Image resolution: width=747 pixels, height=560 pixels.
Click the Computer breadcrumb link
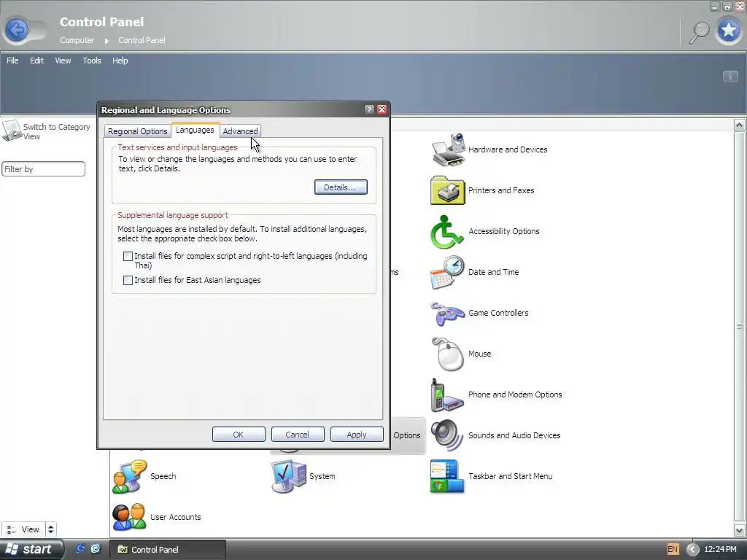coord(77,41)
